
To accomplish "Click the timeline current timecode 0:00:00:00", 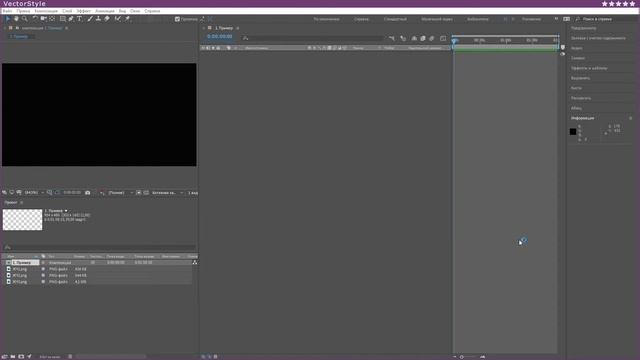I will [220, 37].
